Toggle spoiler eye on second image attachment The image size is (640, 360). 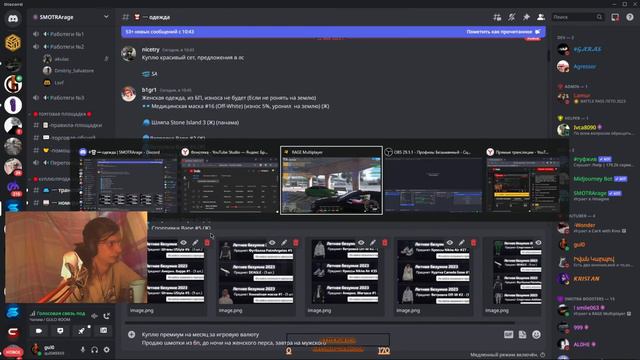coord(272,242)
